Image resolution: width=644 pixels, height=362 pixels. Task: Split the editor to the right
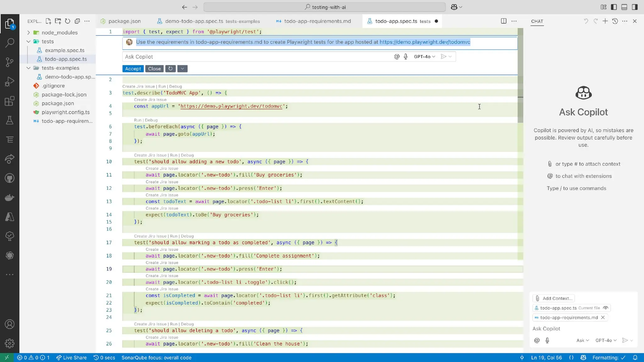point(503,21)
